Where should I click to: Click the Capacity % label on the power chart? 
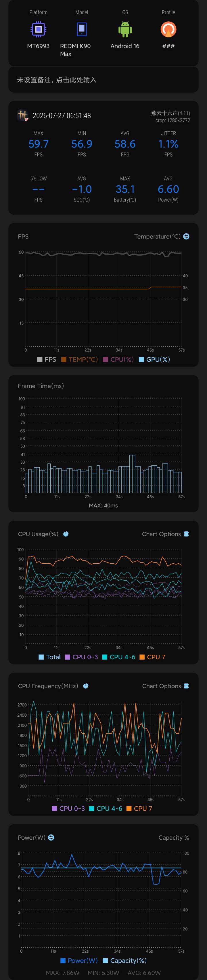[x=174, y=837]
